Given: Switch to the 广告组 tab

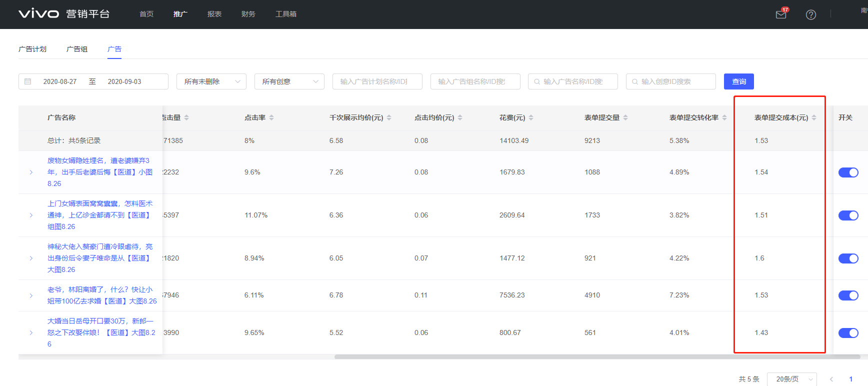Looking at the screenshot, I should [x=77, y=49].
